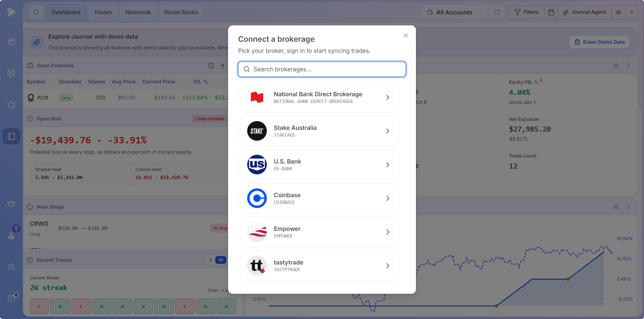The width and height of the screenshot is (644, 319).
Task: Switch to the Notebook tab
Action: pos(138,12)
